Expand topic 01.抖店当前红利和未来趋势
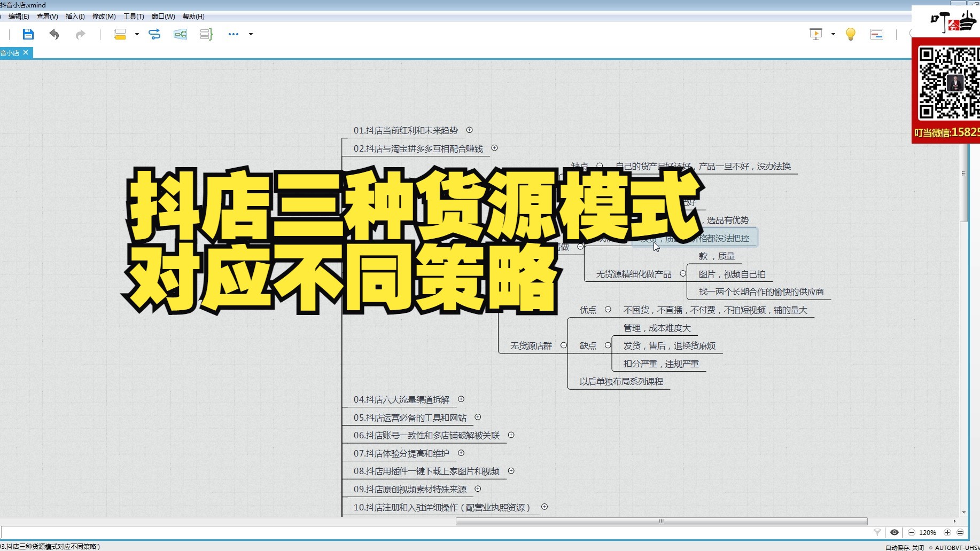 pyautogui.click(x=469, y=130)
